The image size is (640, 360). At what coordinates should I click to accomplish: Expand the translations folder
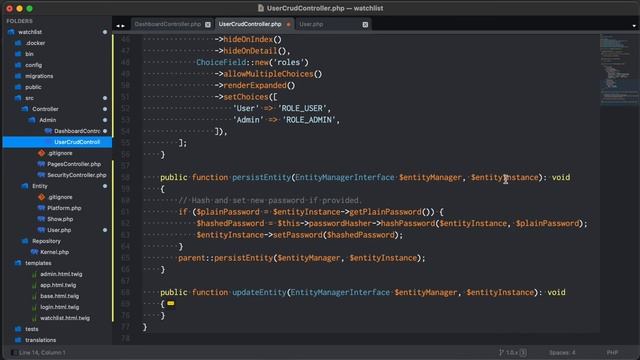[x=40, y=340]
